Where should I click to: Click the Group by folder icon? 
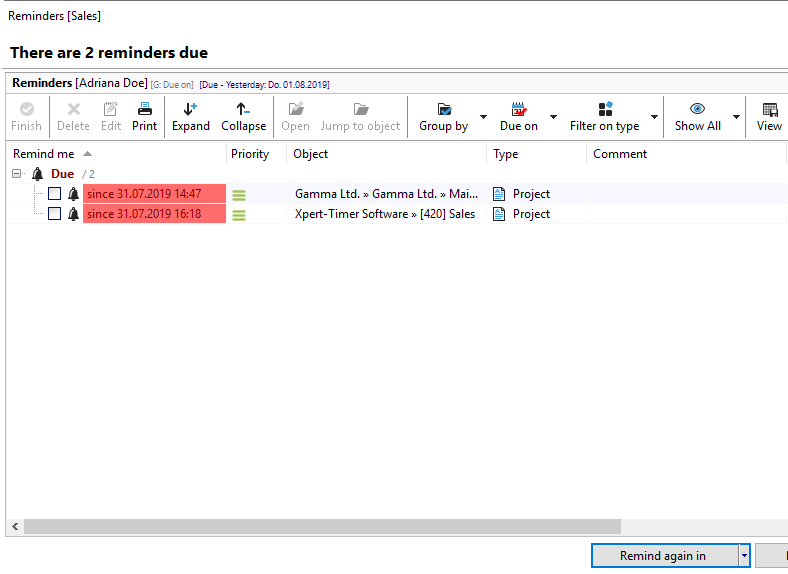click(444, 109)
